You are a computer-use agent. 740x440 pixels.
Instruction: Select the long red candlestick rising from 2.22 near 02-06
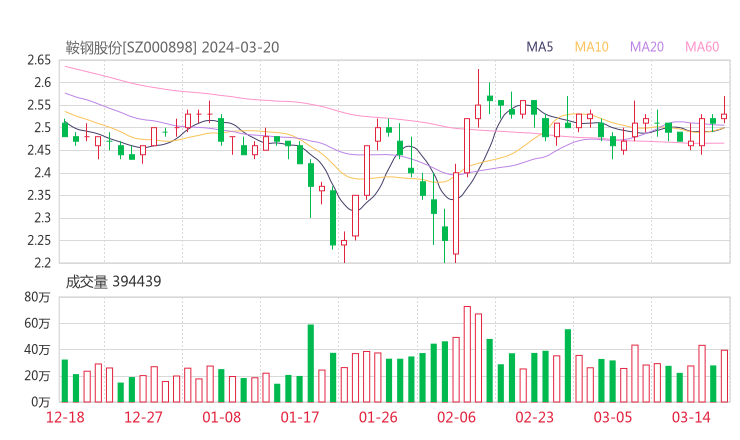456,213
